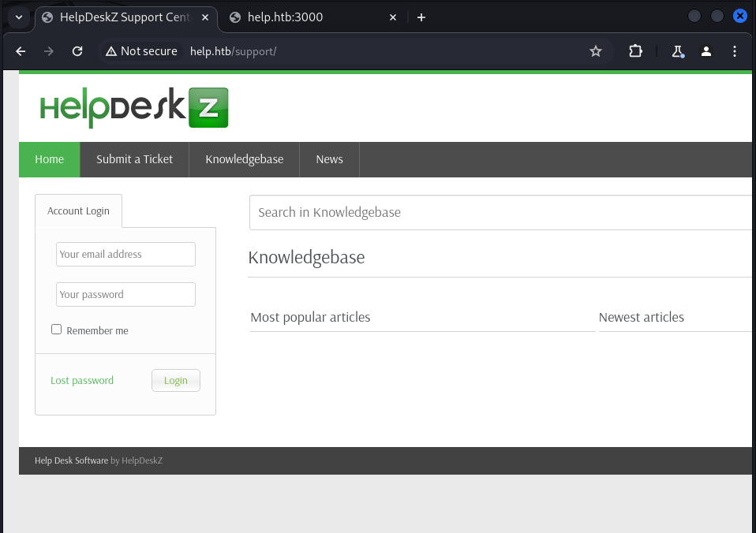Click the HelpDeskZ logo
This screenshot has height=533, width=756.
tap(134, 107)
